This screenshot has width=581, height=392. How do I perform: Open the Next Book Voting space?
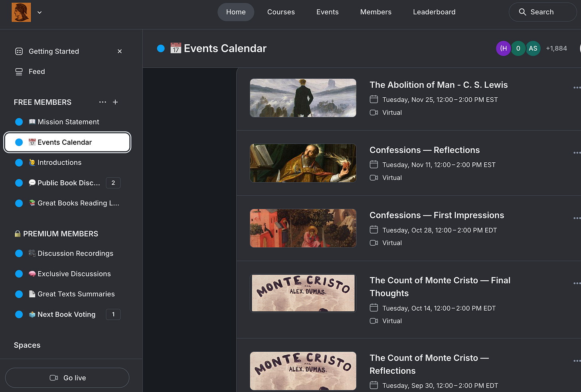67,315
